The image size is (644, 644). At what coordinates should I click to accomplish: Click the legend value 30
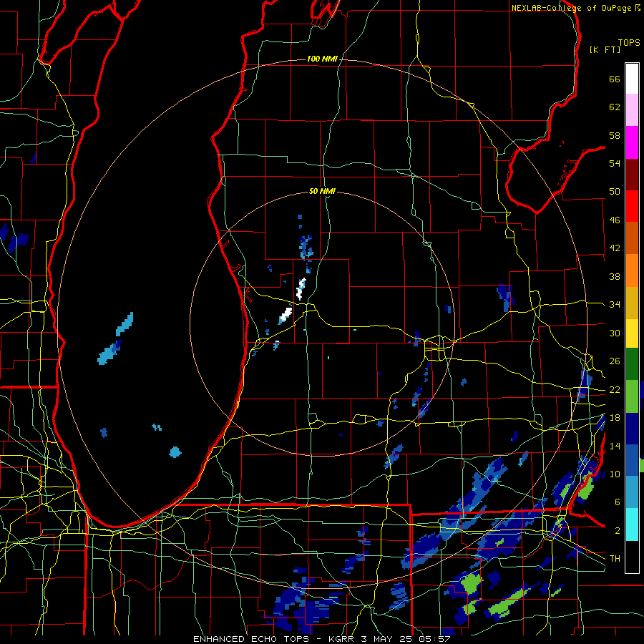(615, 333)
